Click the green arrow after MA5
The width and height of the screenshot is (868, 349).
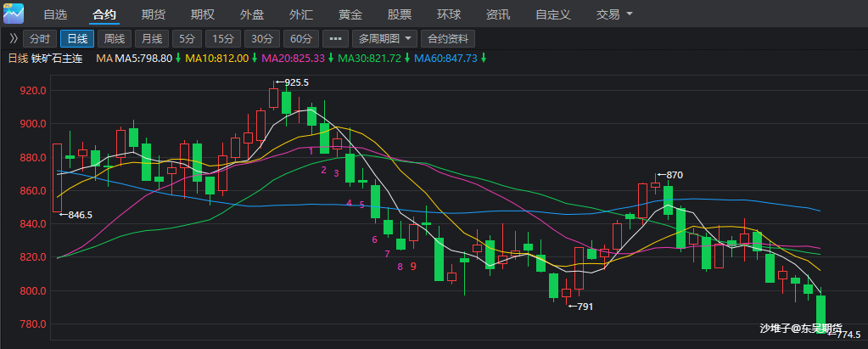178,58
